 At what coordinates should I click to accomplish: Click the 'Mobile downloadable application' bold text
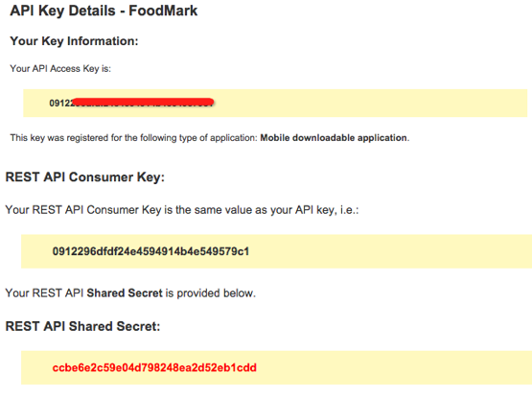(x=334, y=138)
